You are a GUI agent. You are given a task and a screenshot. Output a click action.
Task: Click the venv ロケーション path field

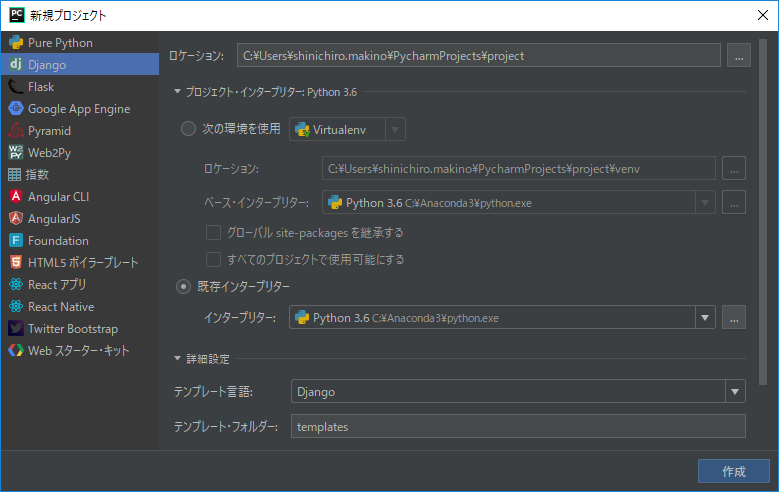(519, 168)
